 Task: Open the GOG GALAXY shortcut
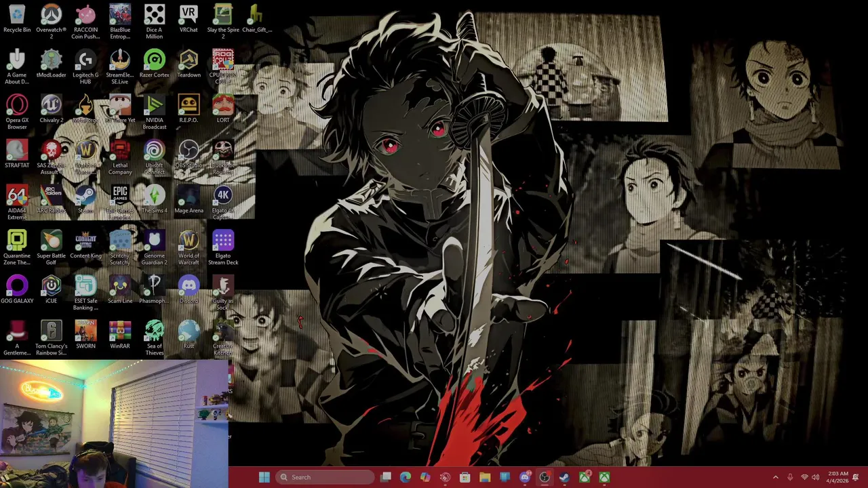click(x=17, y=289)
